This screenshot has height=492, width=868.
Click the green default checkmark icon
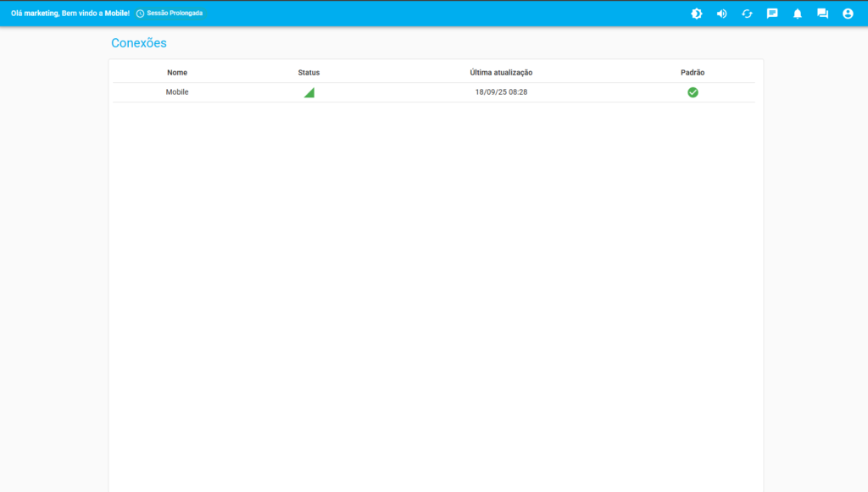pyautogui.click(x=693, y=92)
